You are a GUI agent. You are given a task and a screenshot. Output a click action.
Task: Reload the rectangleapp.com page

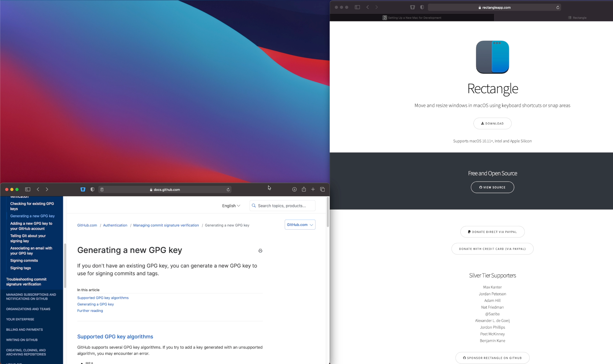[558, 7]
